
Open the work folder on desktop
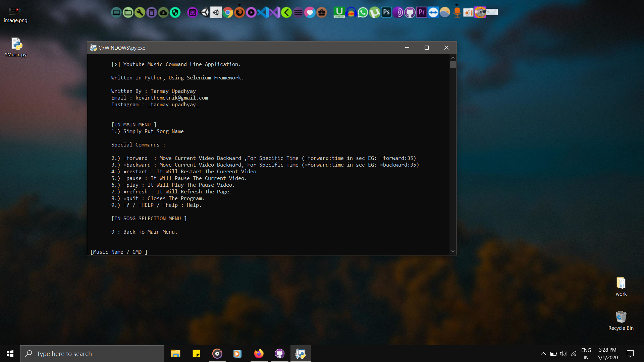[x=621, y=287]
